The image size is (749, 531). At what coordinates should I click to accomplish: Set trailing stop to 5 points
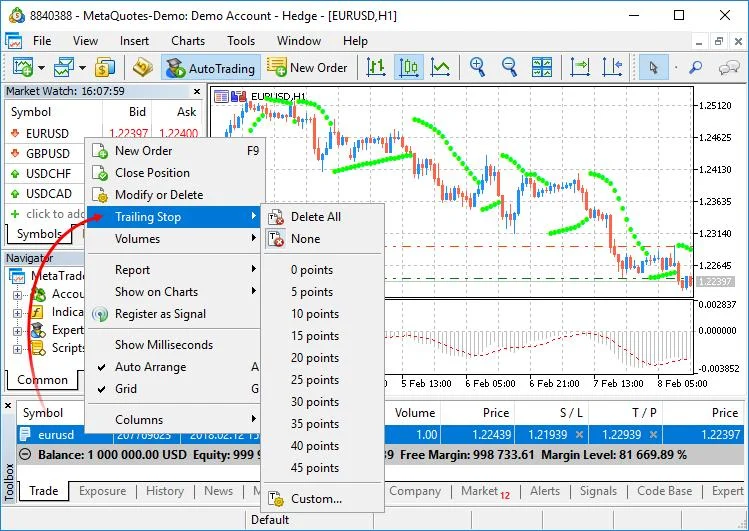pyautogui.click(x=323, y=292)
